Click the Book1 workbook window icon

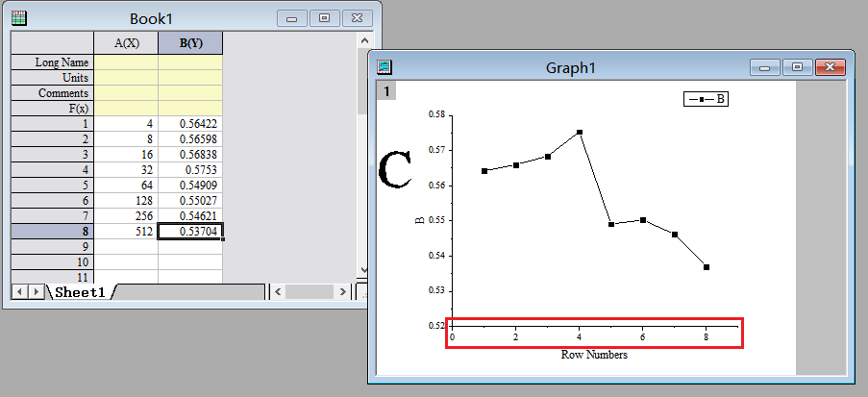coord(19,17)
